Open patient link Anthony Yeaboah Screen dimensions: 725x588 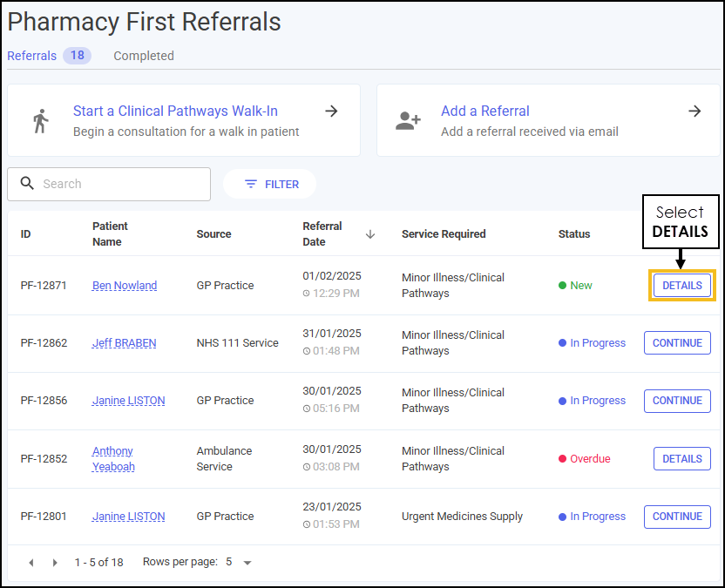pyautogui.click(x=113, y=458)
